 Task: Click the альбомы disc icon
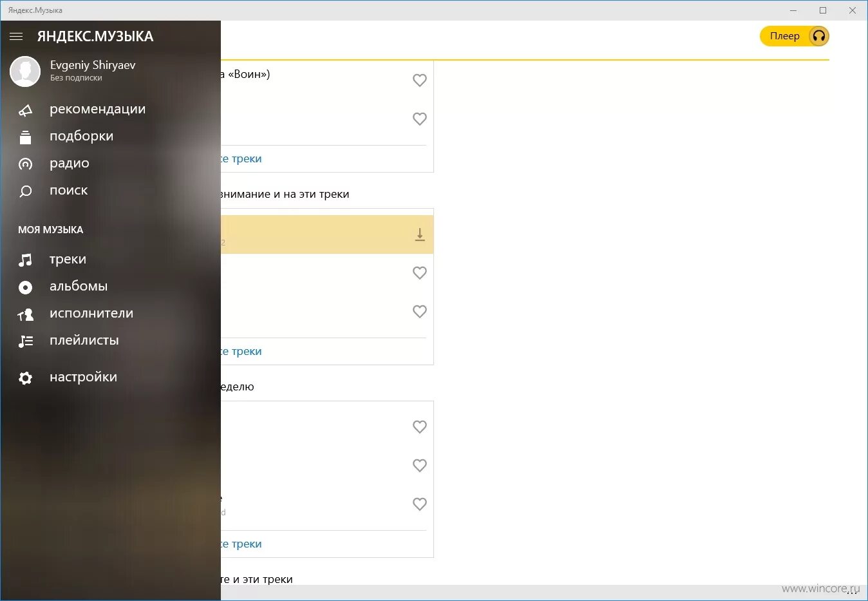coord(25,287)
